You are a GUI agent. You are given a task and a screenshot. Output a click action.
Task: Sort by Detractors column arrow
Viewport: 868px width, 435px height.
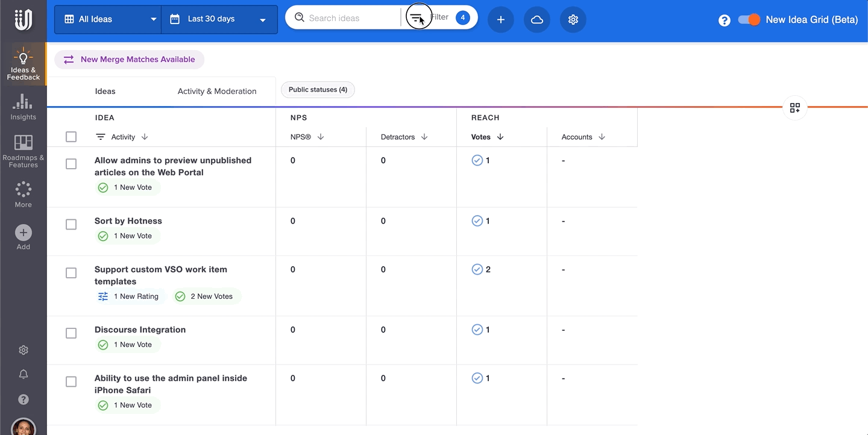click(x=424, y=137)
